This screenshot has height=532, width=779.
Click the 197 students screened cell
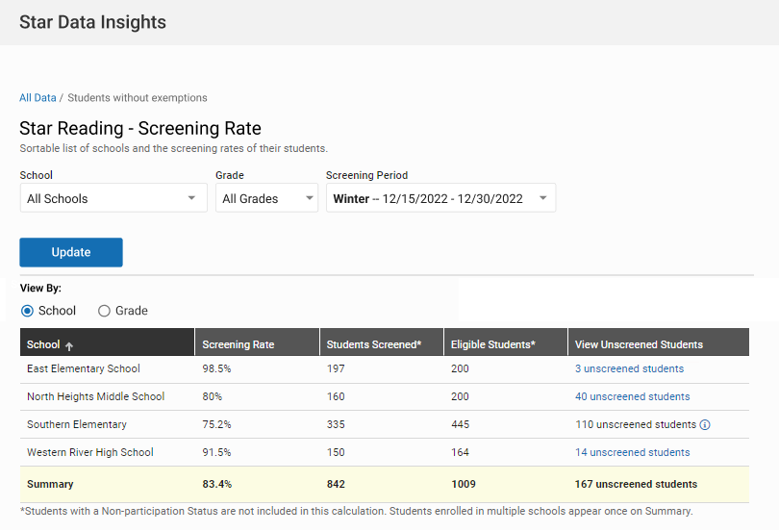pyautogui.click(x=336, y=368)
